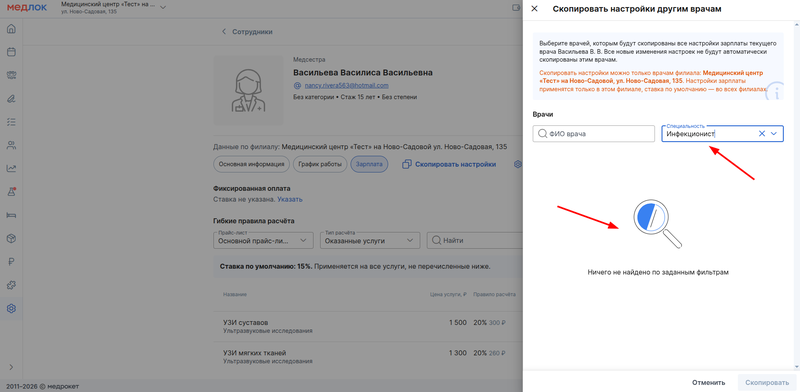Click the Отменить button
This screenshot has width=800, height=392.
pyautogui.click(x=709, y=382)
